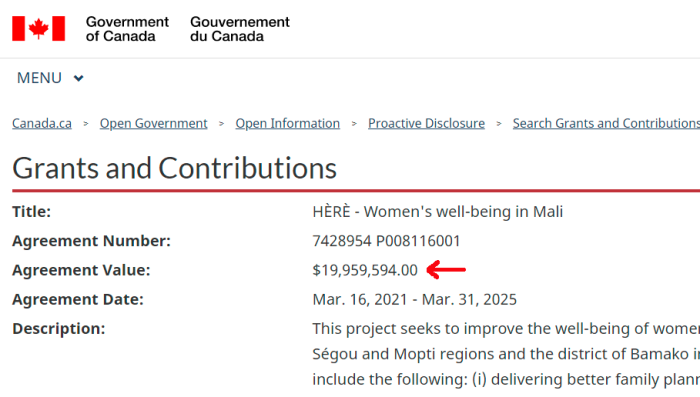Screen dimensions: 700x397
Task: Click the Canadian flag icon
Action: coord(38,29)
